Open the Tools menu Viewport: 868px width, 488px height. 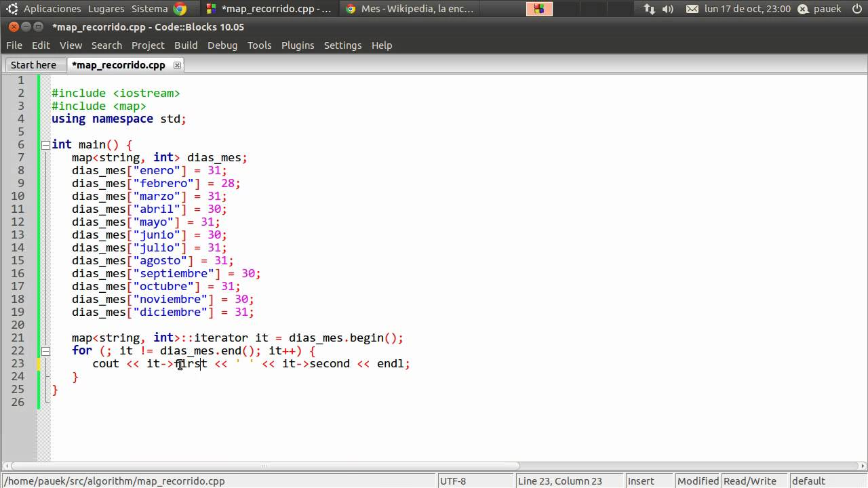259,45
